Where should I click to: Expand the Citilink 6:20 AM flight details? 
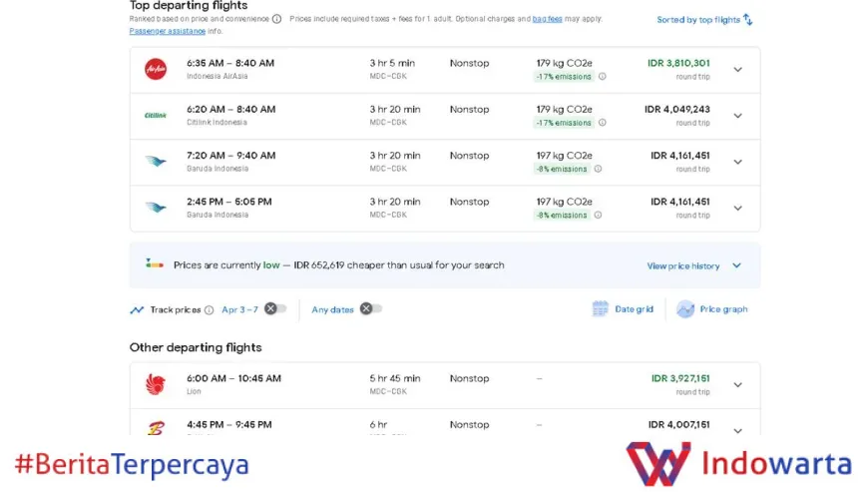pos(737,116)
